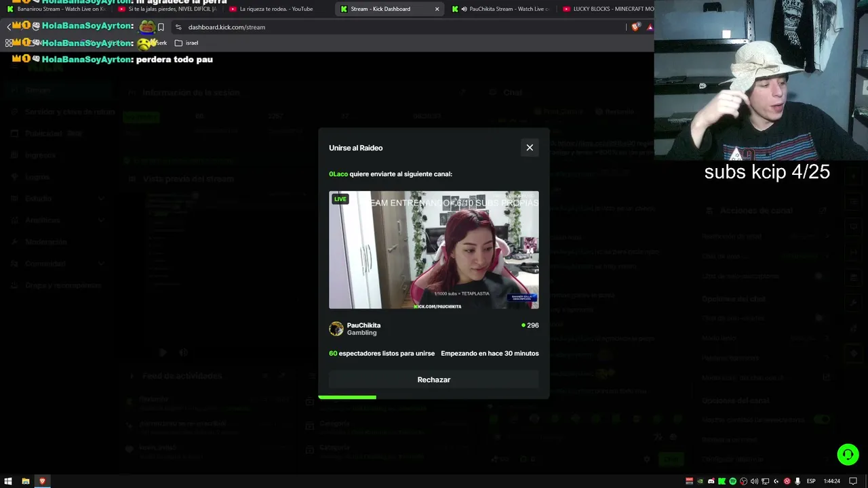
Task: Open the green support chat bubble
Action: (848, 454)
